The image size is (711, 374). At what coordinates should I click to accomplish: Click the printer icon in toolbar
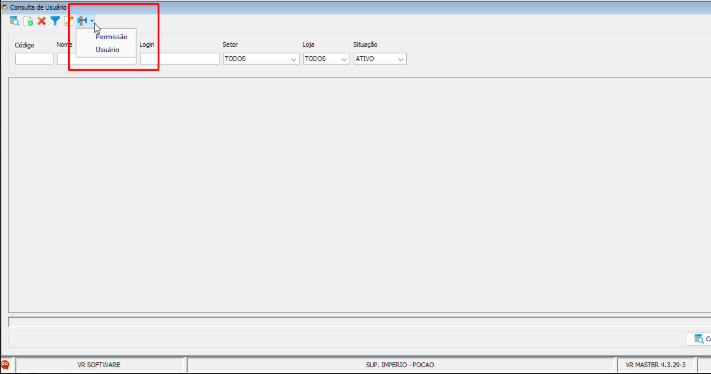(x=82, y=20)
